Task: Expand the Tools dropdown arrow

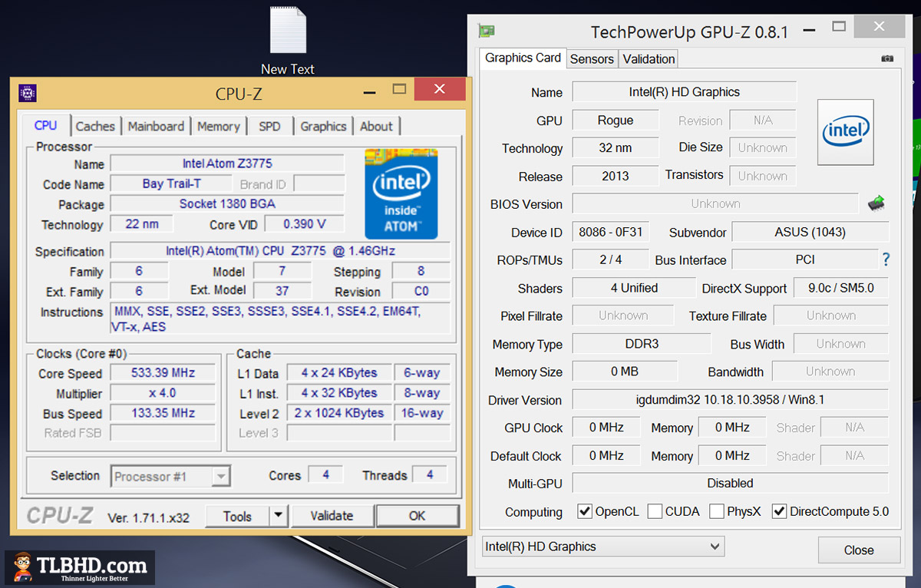Action: 279,516
